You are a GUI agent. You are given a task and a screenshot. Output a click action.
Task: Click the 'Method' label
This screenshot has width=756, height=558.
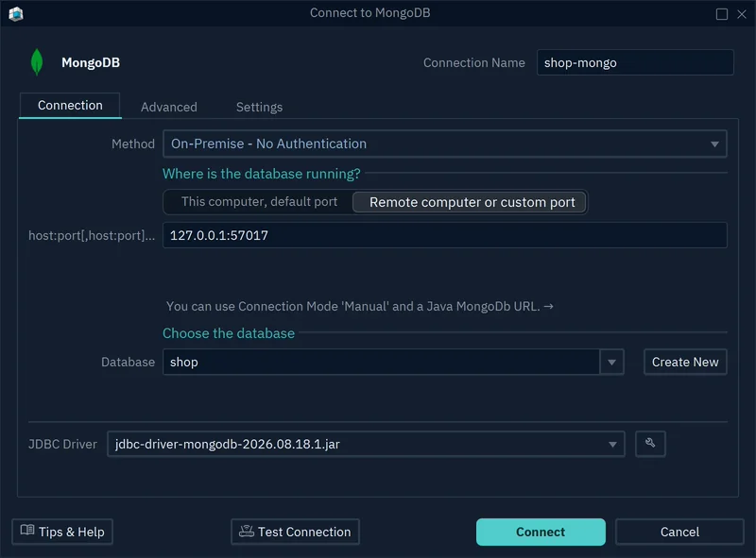133,144
